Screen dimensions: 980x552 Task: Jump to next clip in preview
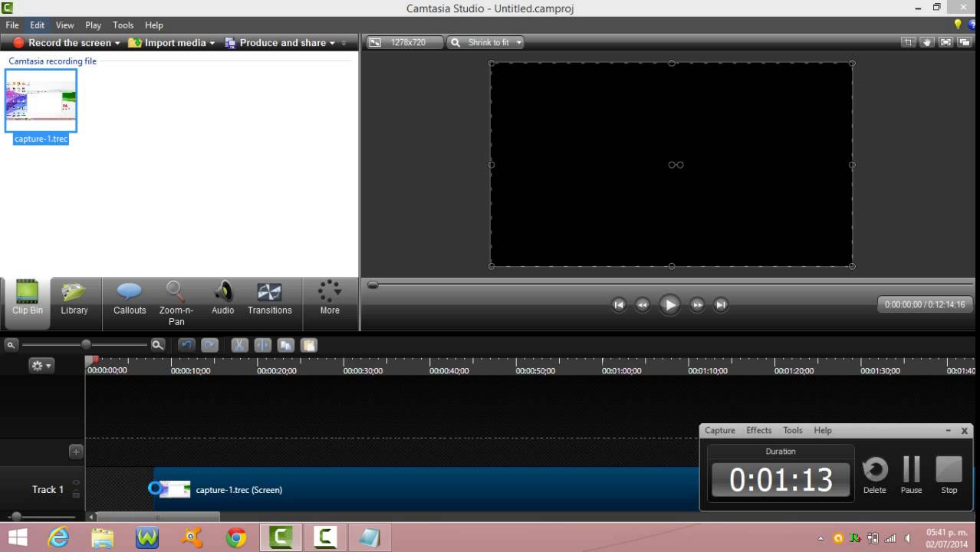721,304
